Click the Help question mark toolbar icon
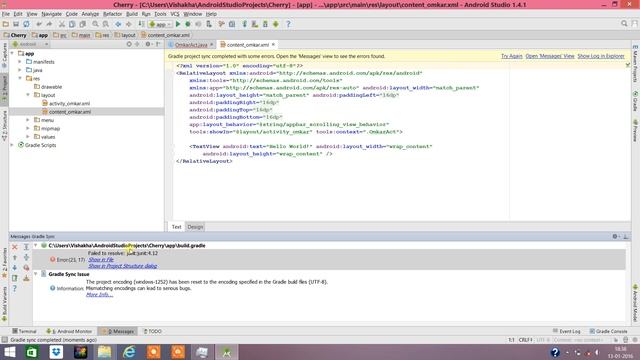 tap(288, 24)
